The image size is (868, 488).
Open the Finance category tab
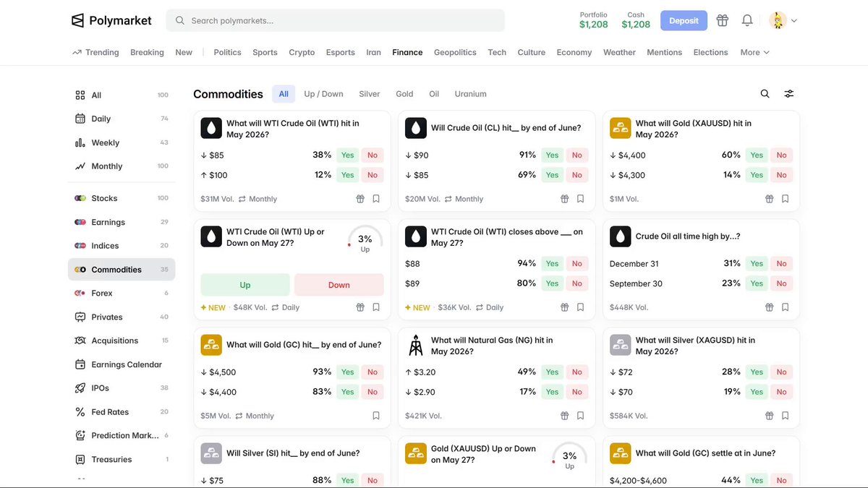tap(407, 52)
